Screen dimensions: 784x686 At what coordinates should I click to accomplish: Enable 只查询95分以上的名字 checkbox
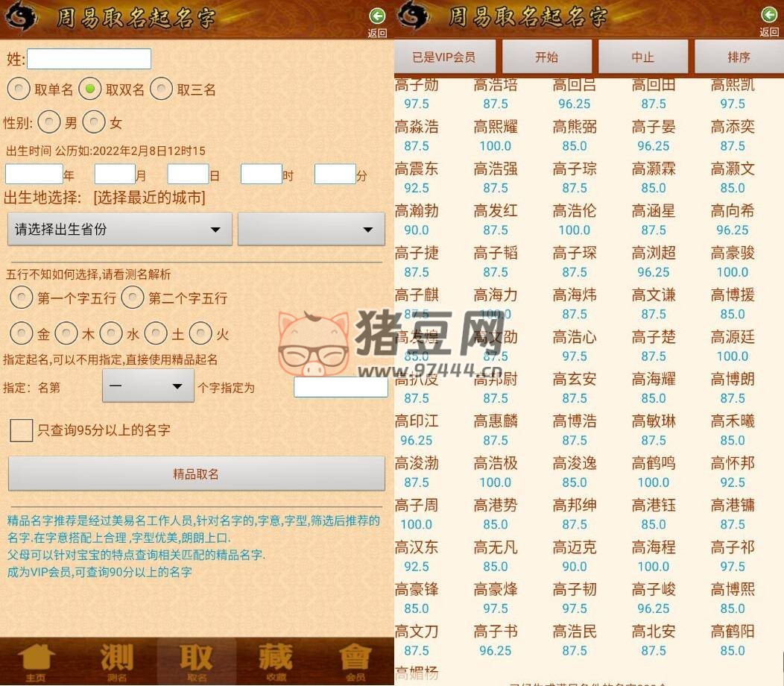[22, 430]
